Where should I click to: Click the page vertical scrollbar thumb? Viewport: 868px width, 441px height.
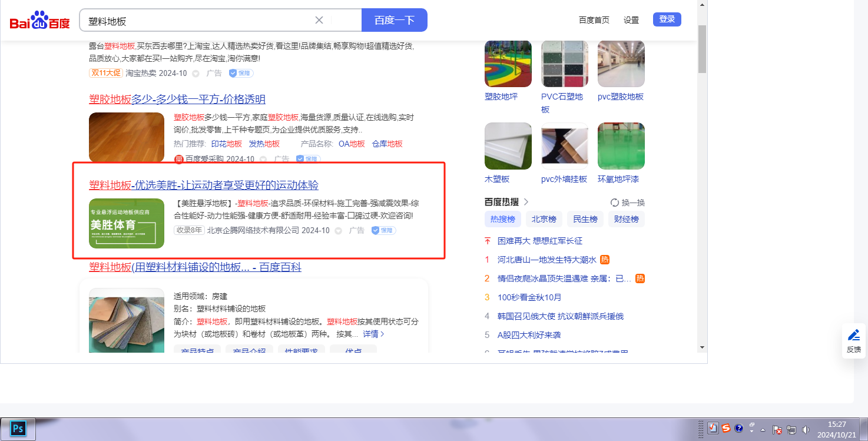pyautogui.click(x=702, y=49)
